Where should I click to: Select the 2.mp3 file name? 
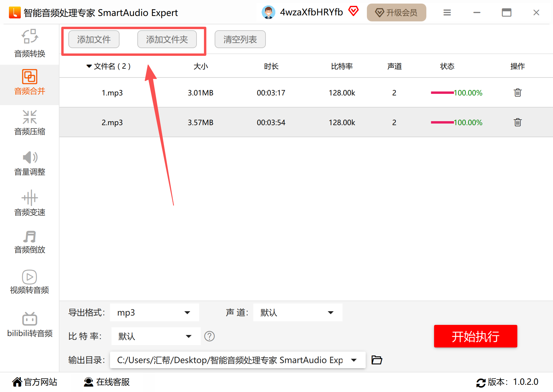point(112,123)
